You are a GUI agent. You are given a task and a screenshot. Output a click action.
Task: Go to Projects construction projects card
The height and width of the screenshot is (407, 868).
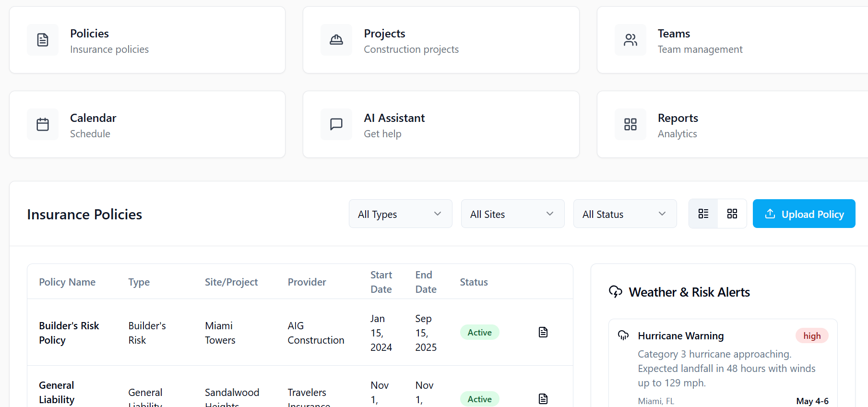click(x=441, y=40)
